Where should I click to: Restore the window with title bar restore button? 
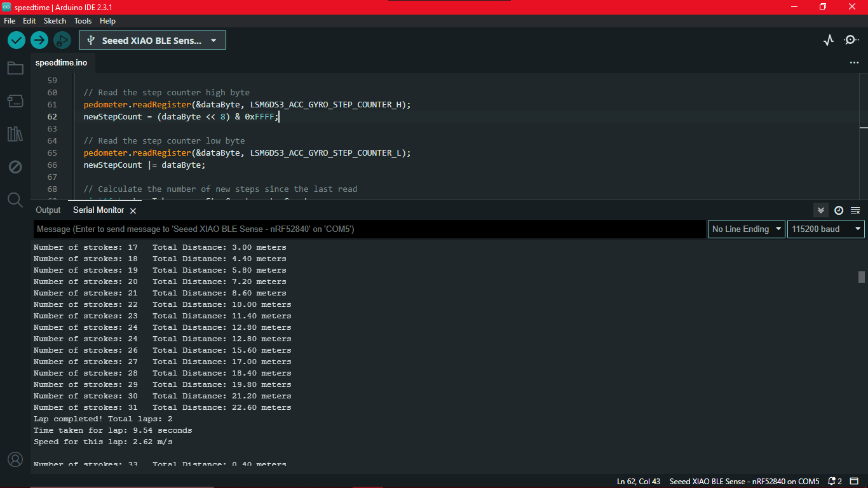pyautogui.click(x=823, y=6)
